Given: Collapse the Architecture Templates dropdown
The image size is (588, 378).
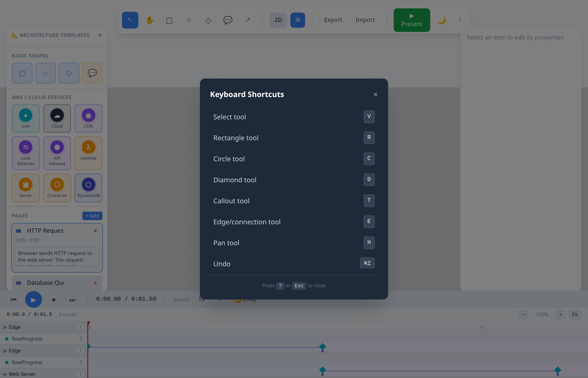Looking at the screenshot, I should (100, 35).
